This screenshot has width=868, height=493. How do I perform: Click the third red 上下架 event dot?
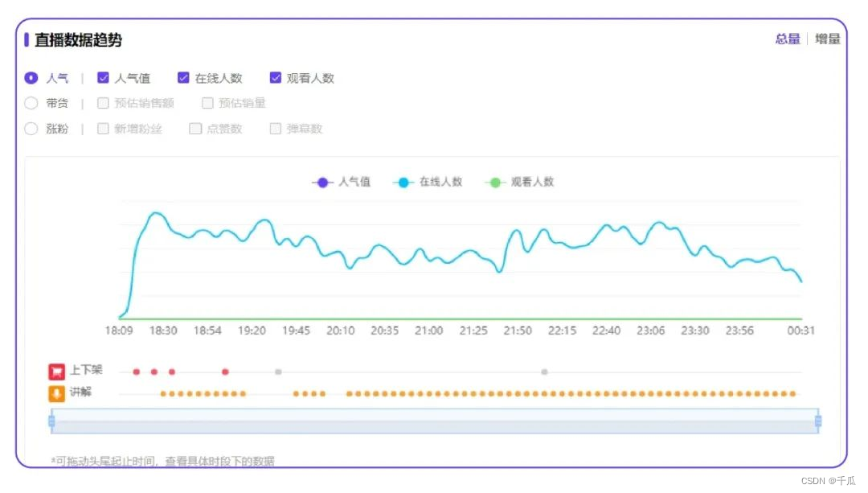(172, 372)
